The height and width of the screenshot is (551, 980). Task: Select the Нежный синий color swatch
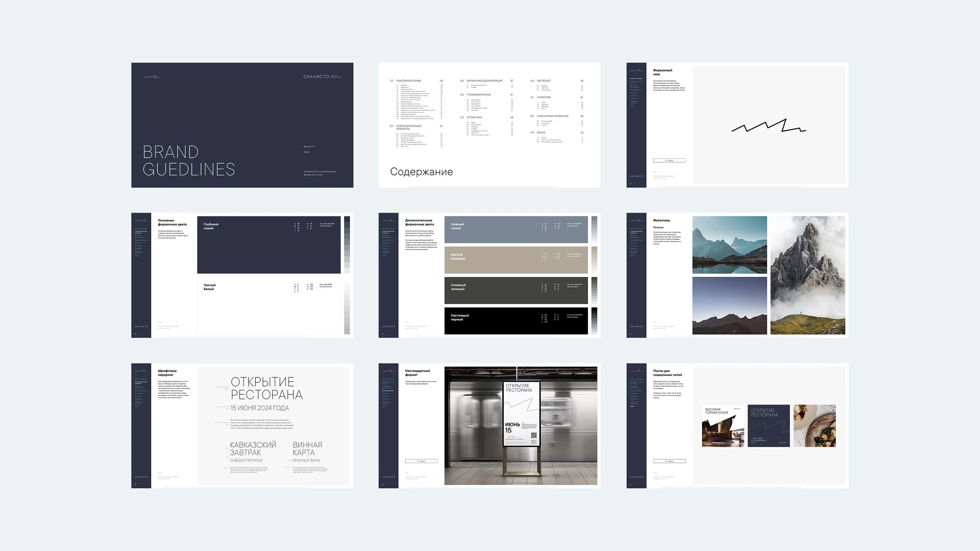click(516, 230)
